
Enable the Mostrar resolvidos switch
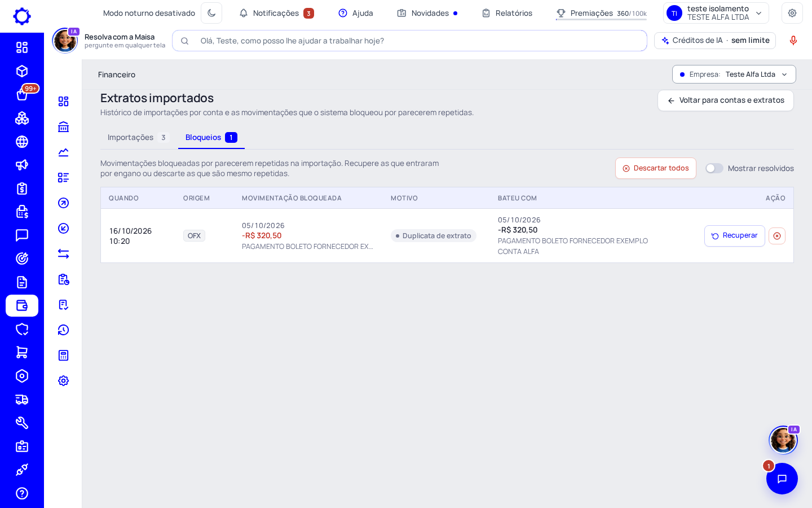click(714, 168)
